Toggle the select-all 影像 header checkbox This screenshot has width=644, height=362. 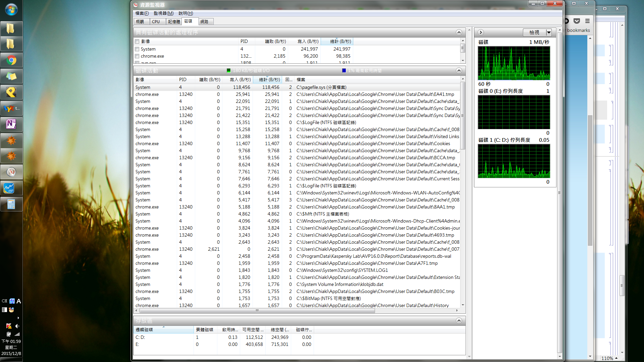(x=137, y=42)
